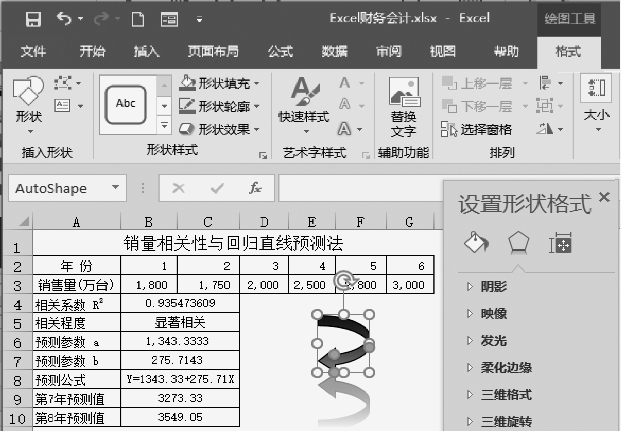Image resolution: width=621 pixels, height=431 pixels.
Task: Expand the shape styles gallery more arrow
Action: pos(164,125)
